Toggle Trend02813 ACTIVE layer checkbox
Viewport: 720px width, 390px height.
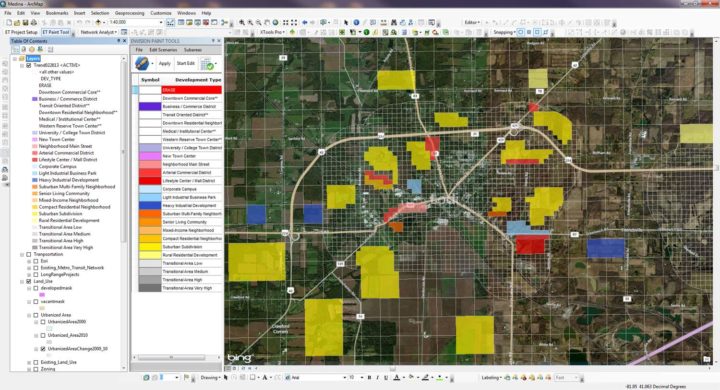(28, 65)
